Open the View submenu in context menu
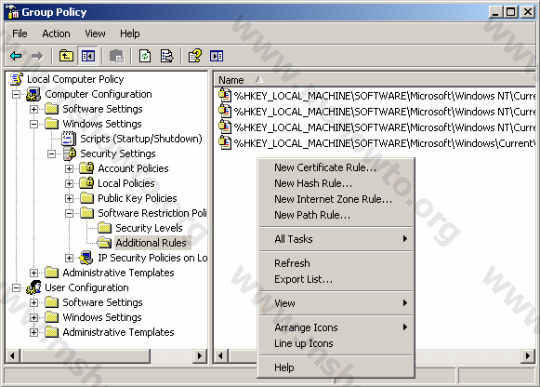Image resolution: width=540 pixels, height=387 pixels. click(336, 303)
